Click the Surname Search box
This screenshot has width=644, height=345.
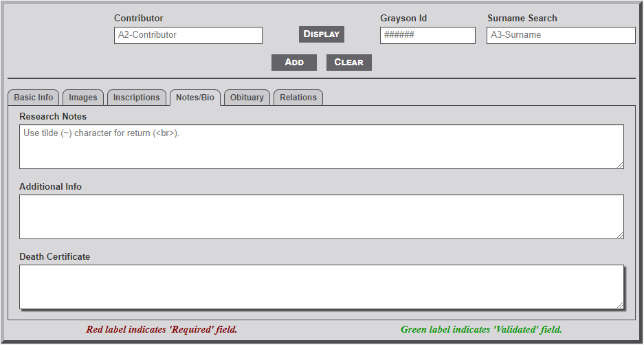560,35
